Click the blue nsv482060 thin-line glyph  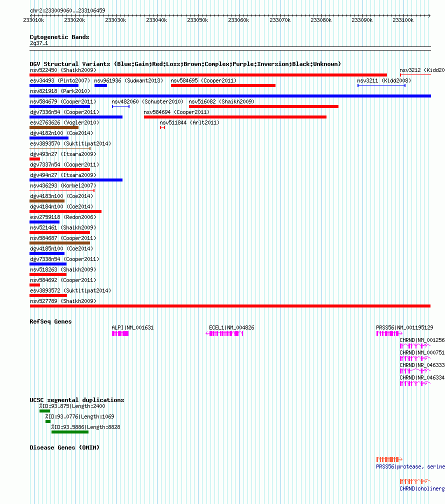[x=120, y=106]
